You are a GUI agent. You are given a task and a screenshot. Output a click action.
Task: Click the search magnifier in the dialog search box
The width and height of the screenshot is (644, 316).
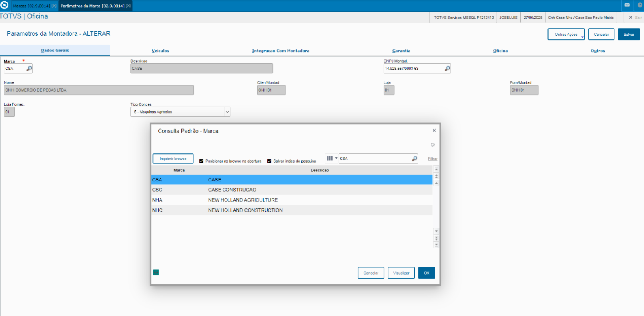click(x=414, y=159)
